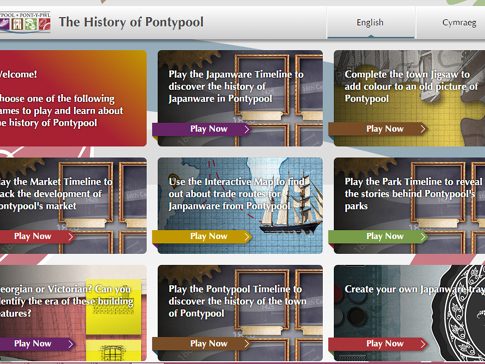Click The History of Pontypool title
485x364 pixels.
[x=131, y=22]
